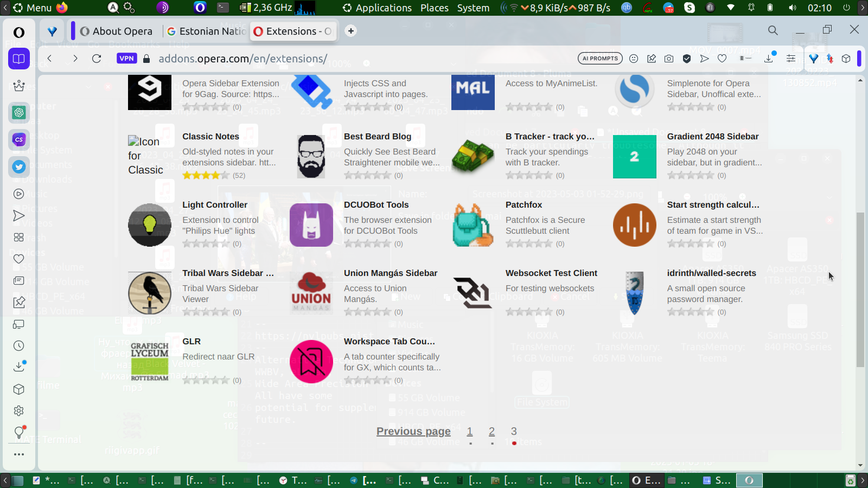Open the sidebar three-dot menu

coord(19,454)
